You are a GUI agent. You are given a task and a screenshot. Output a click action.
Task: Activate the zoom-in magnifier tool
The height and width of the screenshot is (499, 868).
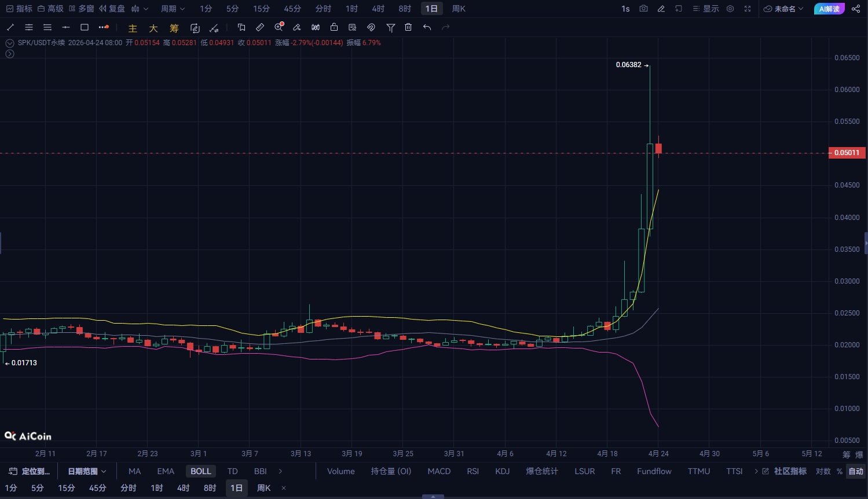(x=279, y=27)
